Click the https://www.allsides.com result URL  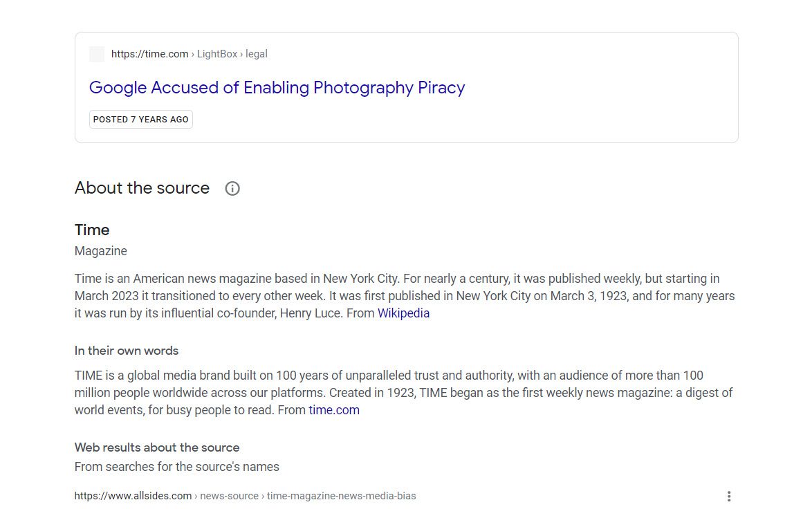[x=133, y=496]
